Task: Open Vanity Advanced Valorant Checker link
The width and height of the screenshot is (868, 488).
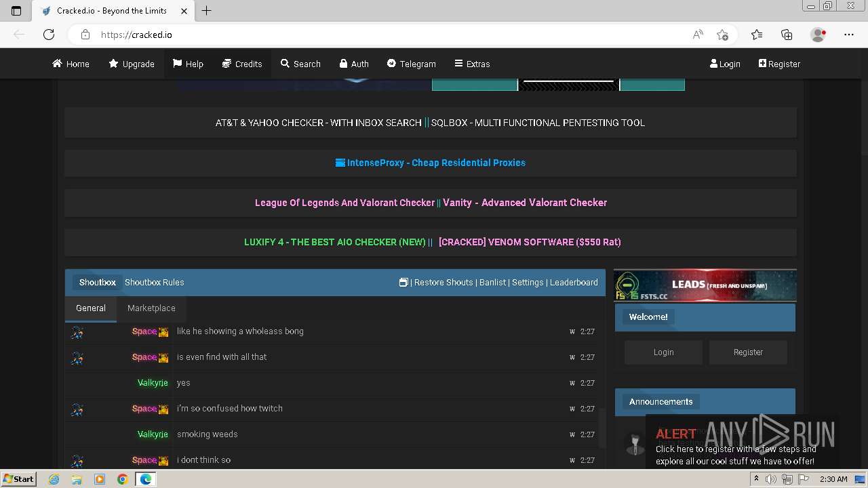Action: pyautogui.click(x=525, y=203)
